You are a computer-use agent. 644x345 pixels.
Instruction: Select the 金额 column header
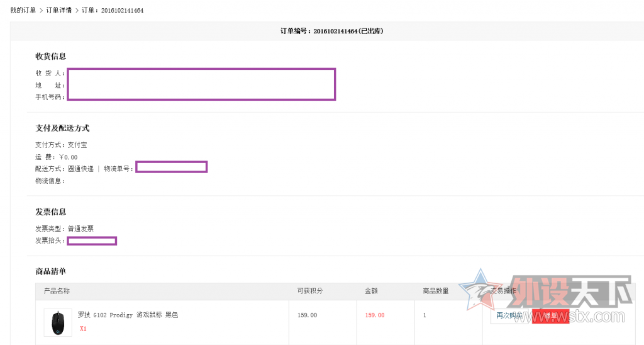tap(371, 291)
